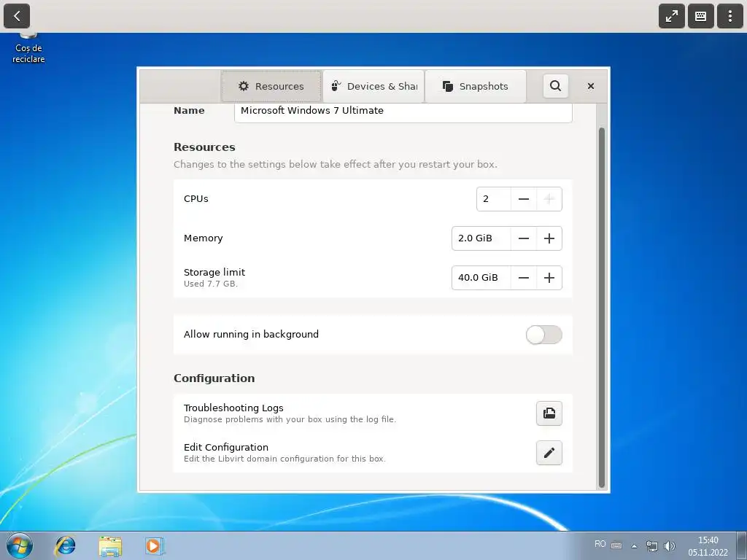Switch to the Resources tab

pyautogui.click(x=271, y=86)
